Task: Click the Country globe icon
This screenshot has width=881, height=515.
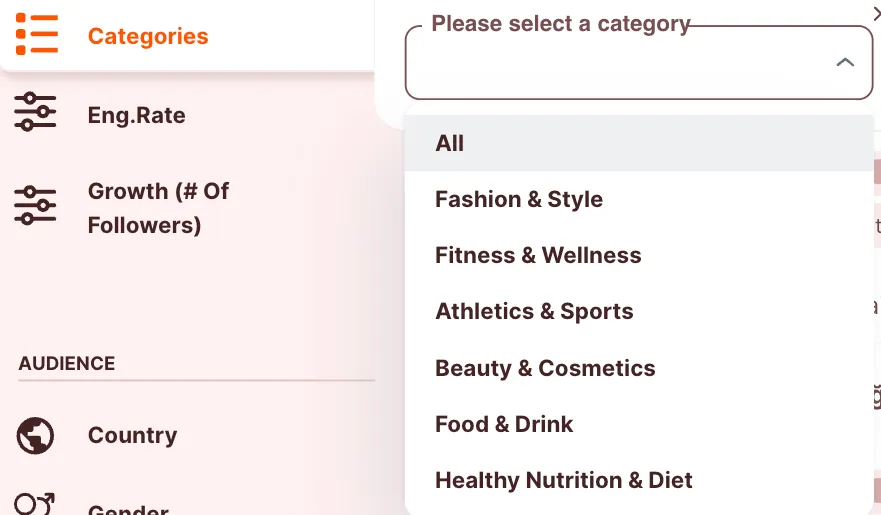Action: [x=35, y=435]
